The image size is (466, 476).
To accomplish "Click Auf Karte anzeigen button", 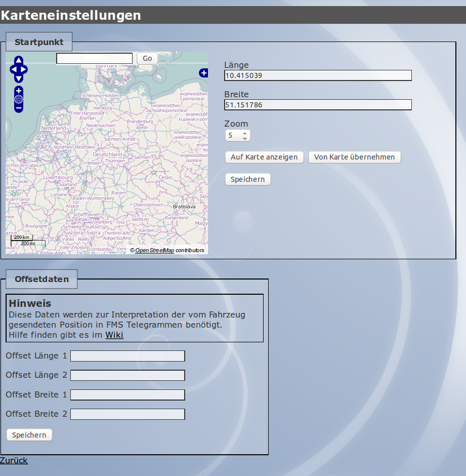I will (x=264, y=157).
